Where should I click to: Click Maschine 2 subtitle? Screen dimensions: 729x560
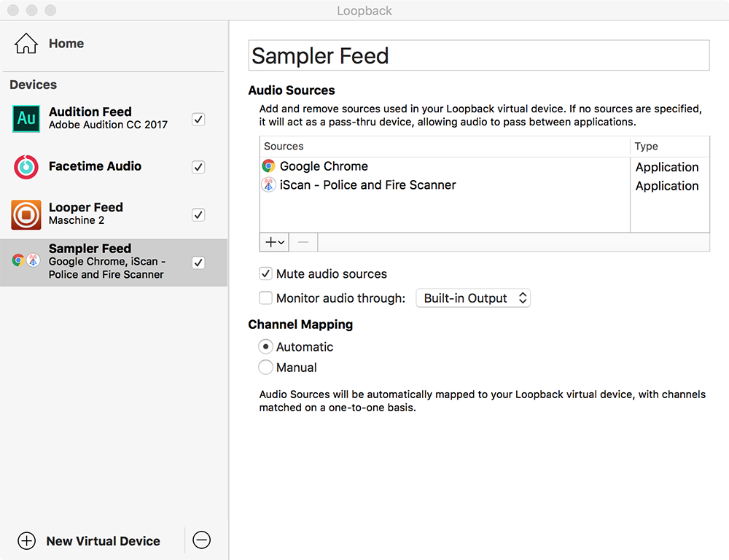77,220
